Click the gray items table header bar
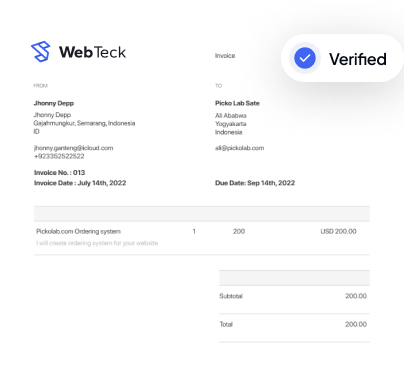 coord(202,214)
